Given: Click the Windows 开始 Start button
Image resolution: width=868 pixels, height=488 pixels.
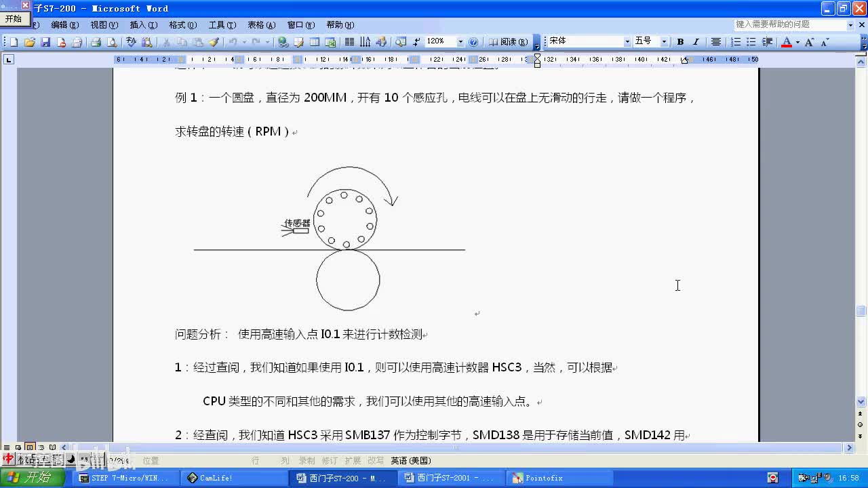Looking at the screenshot, I should (x=33, y=478).
